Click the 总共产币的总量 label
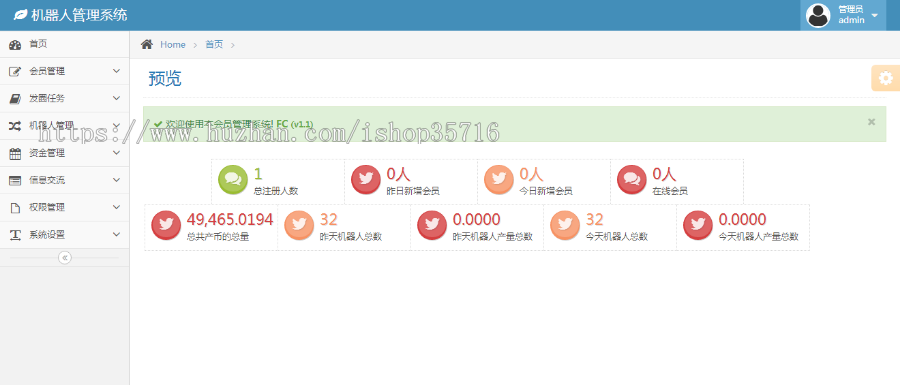 click(218, 236)
